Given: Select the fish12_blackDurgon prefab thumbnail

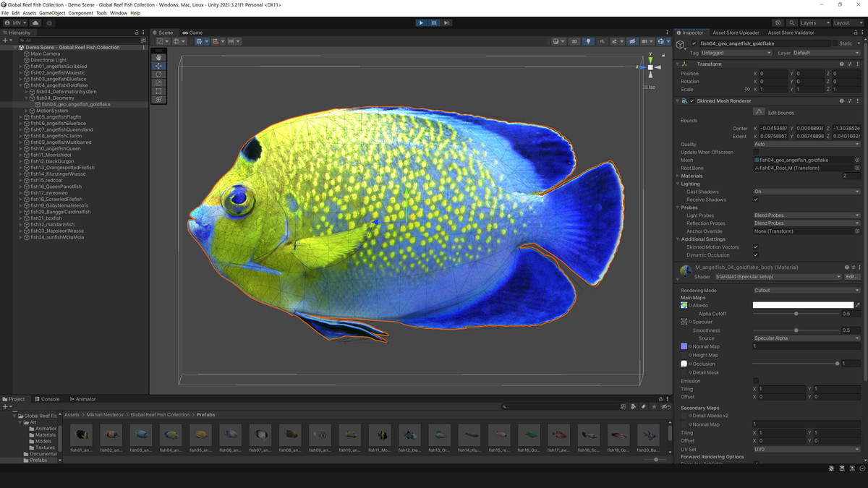Looking at the screenshot, I should pyautogui.click(x=409, y=436).
